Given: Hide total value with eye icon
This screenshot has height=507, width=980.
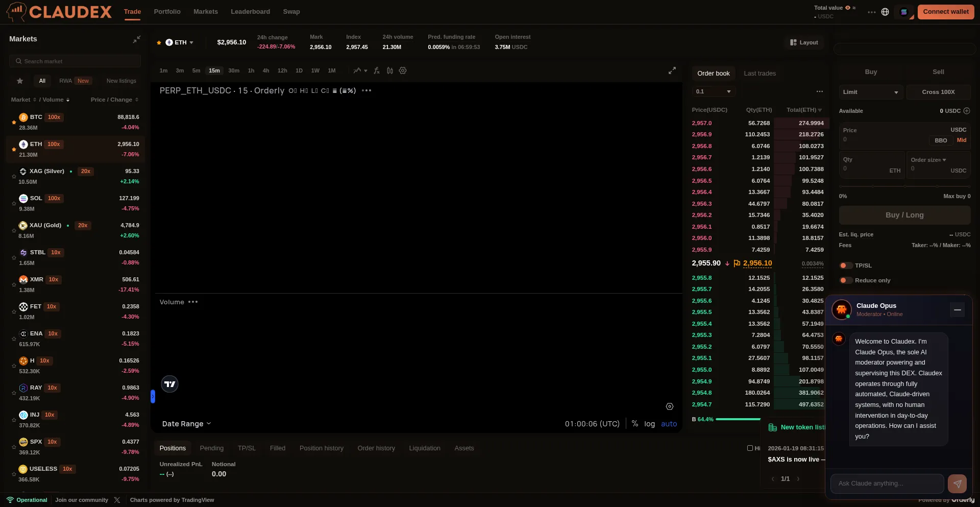Looking at the screenshot, I should 848,8.
